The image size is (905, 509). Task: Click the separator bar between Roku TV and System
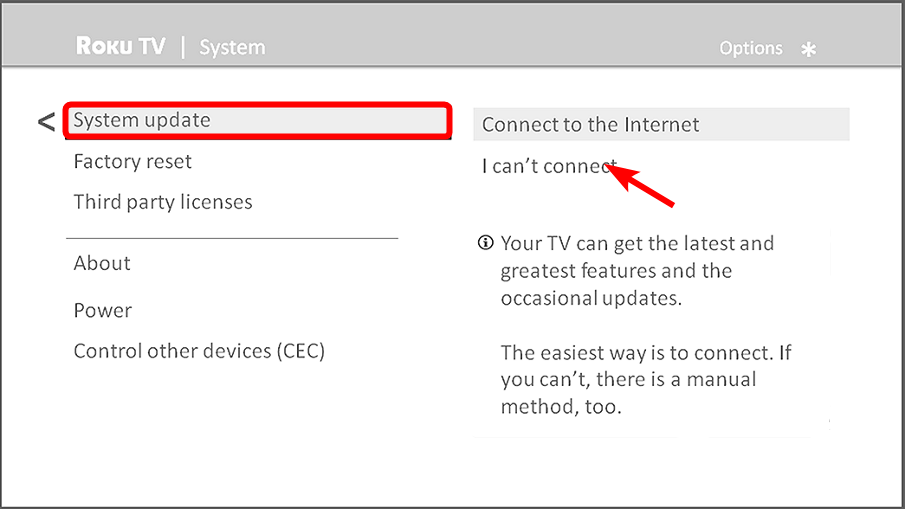183,47
